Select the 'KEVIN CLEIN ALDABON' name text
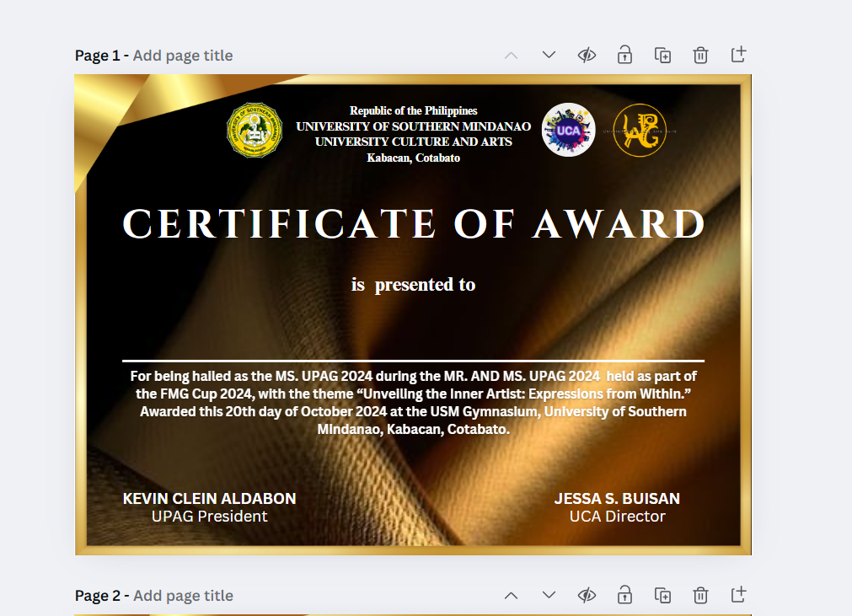Image resolution: width=852 pixels, height=616 pixels. [209, 499]
